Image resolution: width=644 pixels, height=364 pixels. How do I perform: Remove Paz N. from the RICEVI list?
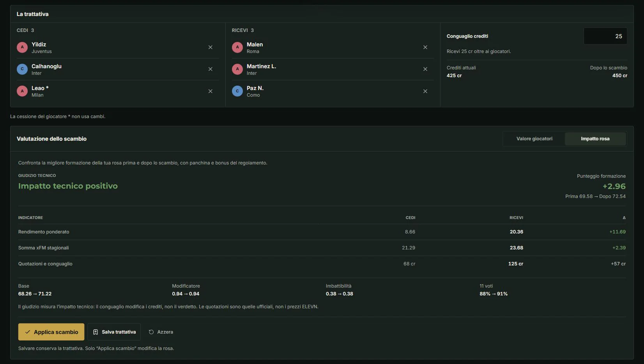click(425, 91)
